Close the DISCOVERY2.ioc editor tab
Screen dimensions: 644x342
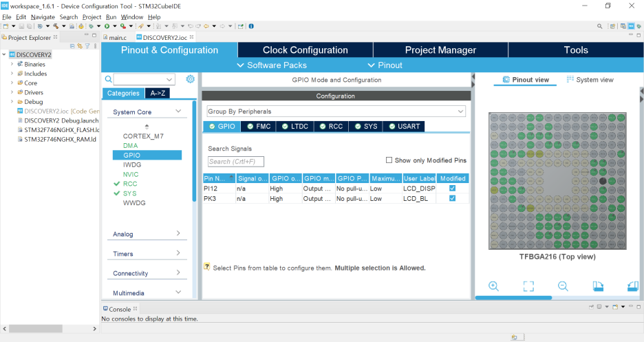point(192,37)
